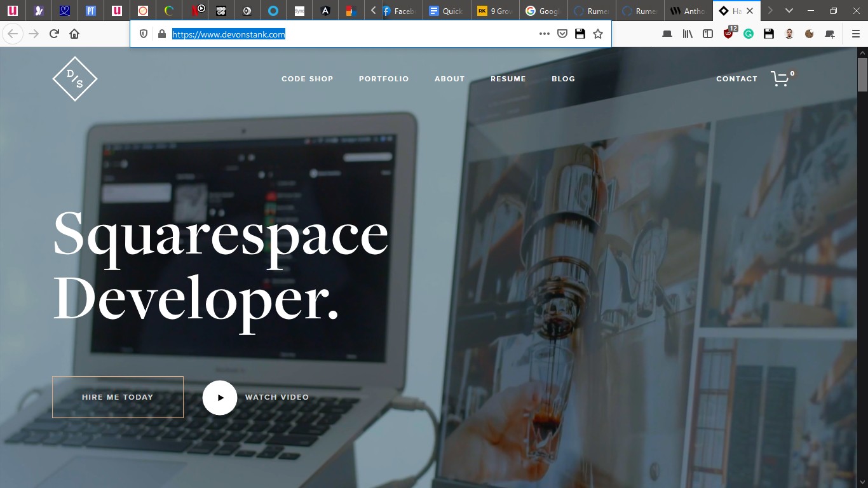Open the Firefox hamburger menu

855,34
